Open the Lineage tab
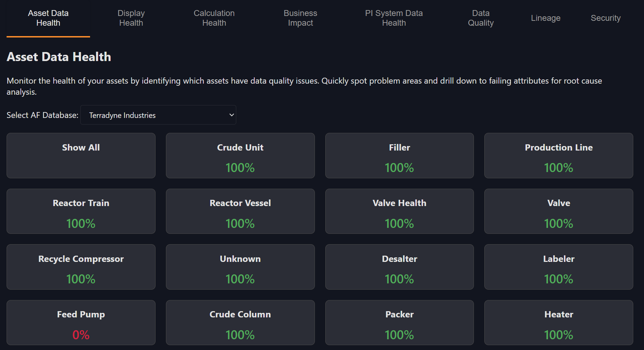Image resolution: width=644 pixels, height=350 pixels. tap(545, 18)
